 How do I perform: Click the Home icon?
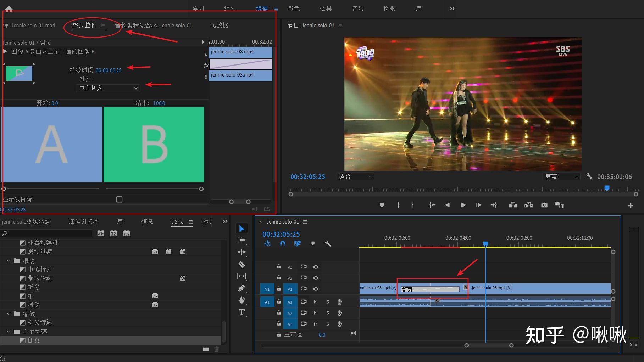click(x=9, y=9)
